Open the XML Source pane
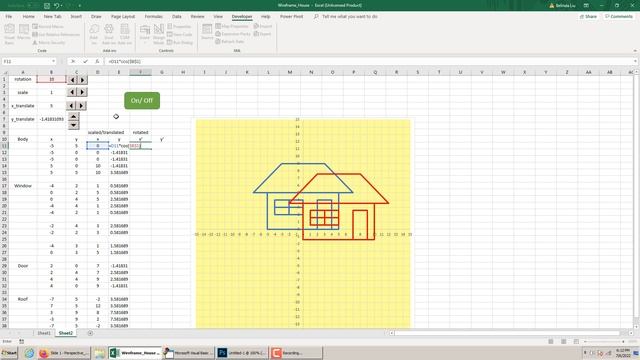 click(x=207, y=31)
